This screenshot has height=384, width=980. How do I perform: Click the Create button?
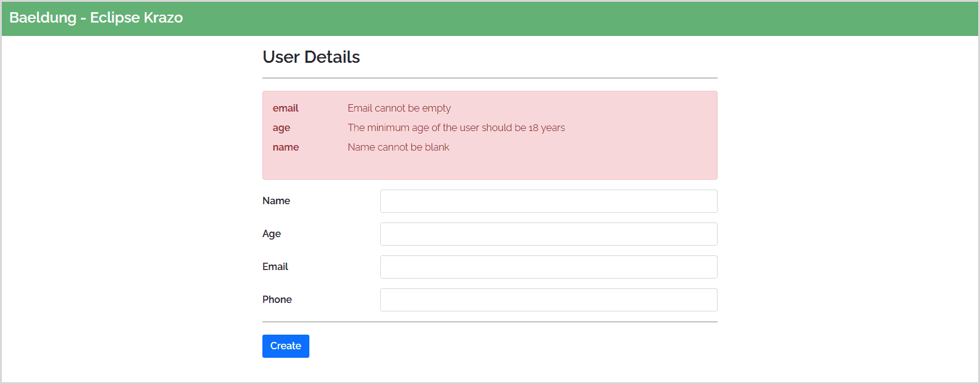coord(286,346)
